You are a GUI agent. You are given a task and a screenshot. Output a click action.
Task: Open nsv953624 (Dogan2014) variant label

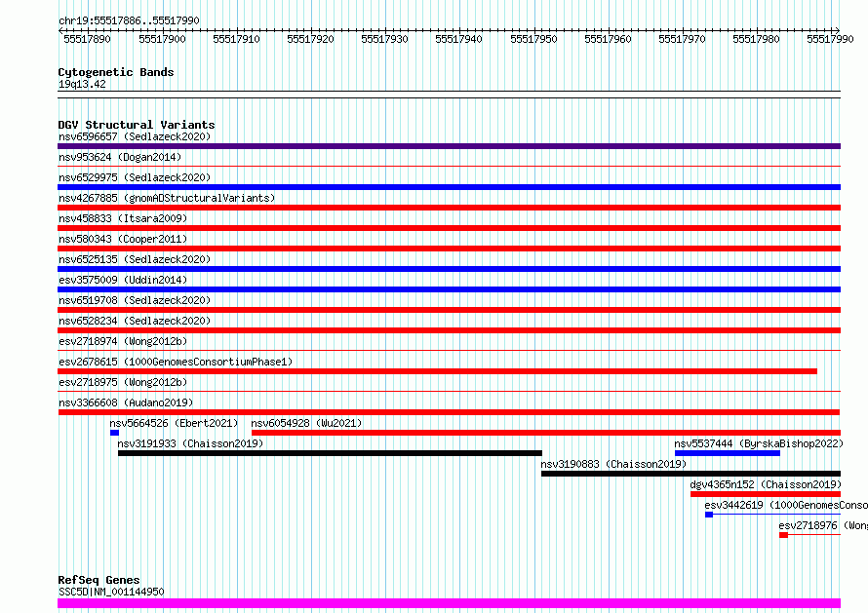[x=120, y=157]
